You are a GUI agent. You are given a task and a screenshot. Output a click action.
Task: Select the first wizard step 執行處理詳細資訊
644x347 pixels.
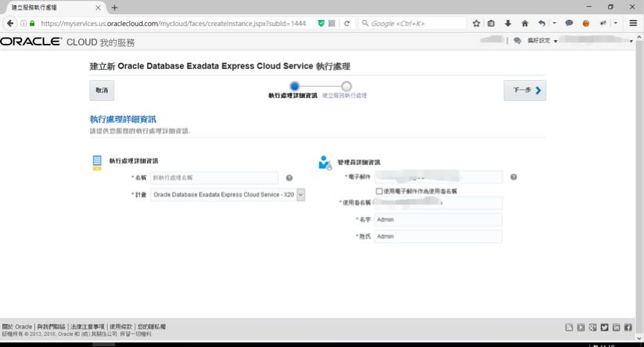[x=294, y=86]
